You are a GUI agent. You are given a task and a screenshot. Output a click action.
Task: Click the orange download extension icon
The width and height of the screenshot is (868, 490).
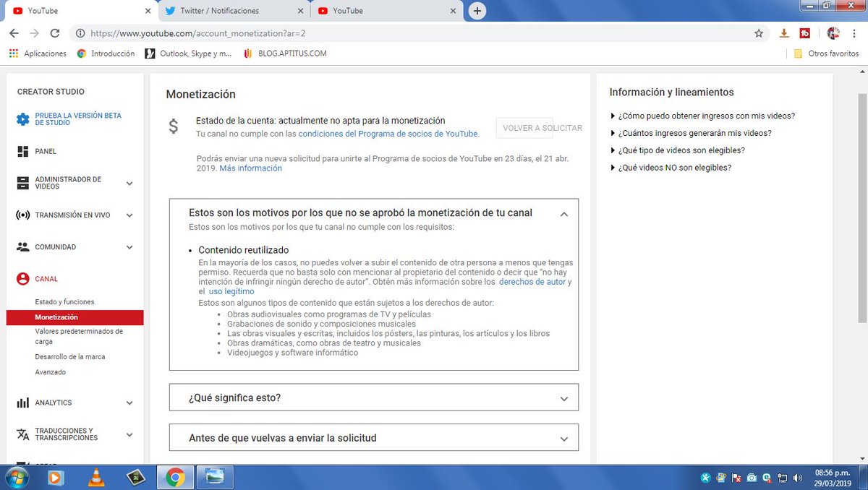tap(784, 33)
